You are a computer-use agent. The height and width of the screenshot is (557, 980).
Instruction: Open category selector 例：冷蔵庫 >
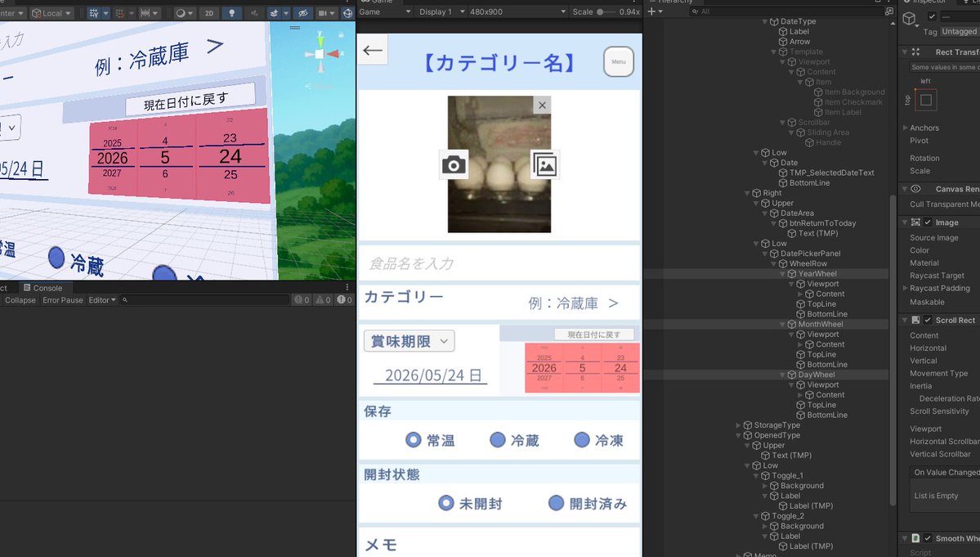[x=573, y=303]
